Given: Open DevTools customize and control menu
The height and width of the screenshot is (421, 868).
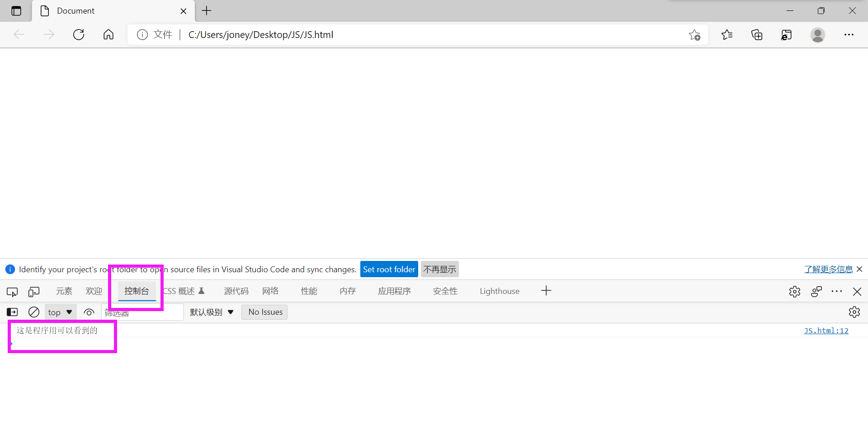Looking at the screenshot, I should 837,292.
